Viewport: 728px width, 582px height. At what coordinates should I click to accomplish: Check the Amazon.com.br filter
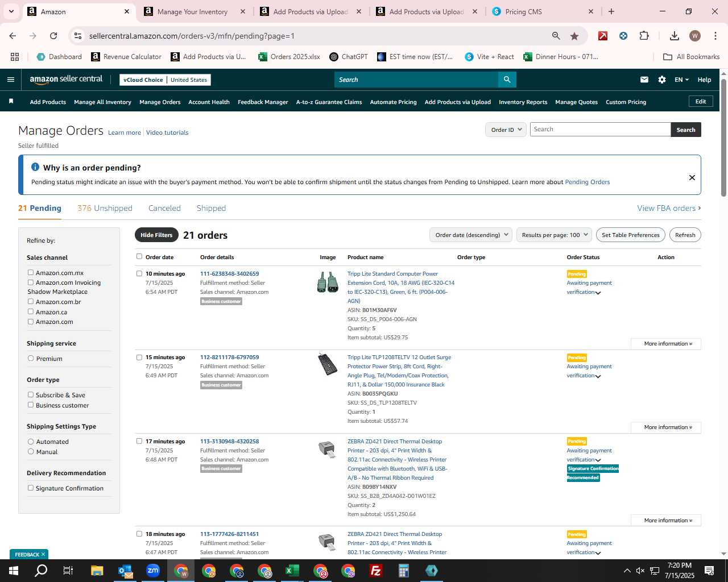pyautogui.click(x=31, y=301)
